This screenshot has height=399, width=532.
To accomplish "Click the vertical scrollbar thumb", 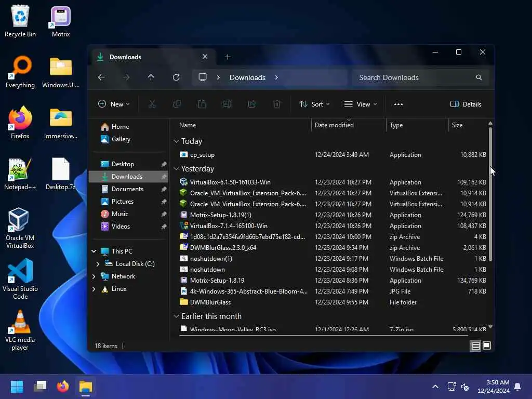I will point(490,193).
